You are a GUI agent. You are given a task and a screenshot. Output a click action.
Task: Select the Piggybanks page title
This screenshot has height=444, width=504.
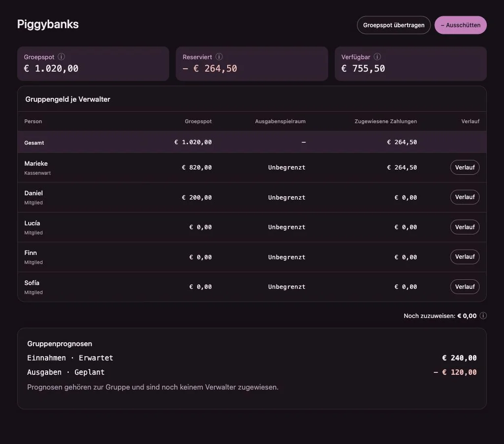point(48,25)
